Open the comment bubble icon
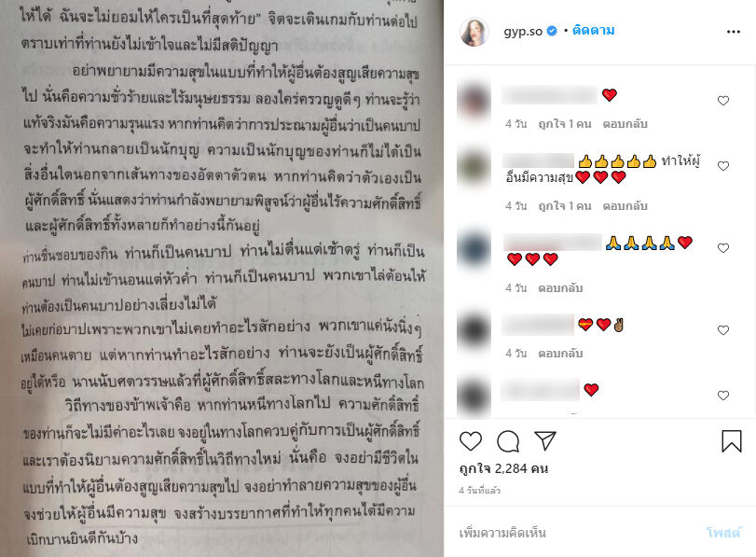The image size is (756, 557). click(x=508, y=441)
